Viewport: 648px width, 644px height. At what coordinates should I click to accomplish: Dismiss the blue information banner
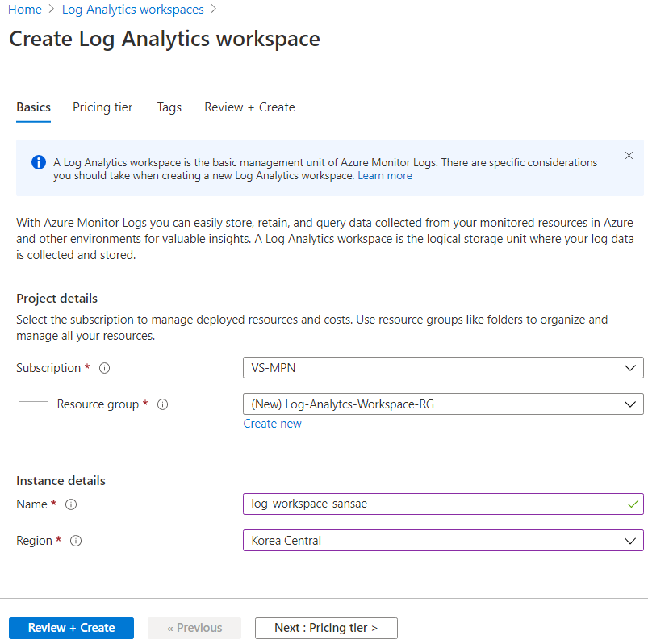629,156
